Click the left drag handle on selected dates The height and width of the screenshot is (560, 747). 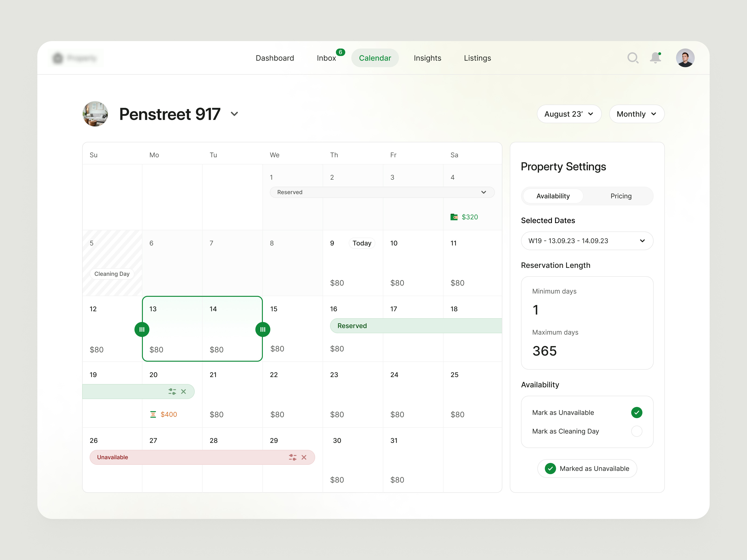[142, 329]
